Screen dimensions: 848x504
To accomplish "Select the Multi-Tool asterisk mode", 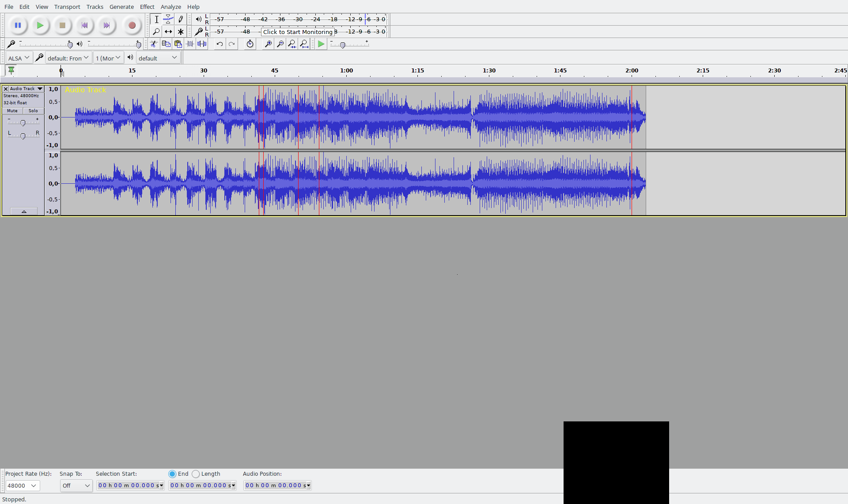I will 181,32.
